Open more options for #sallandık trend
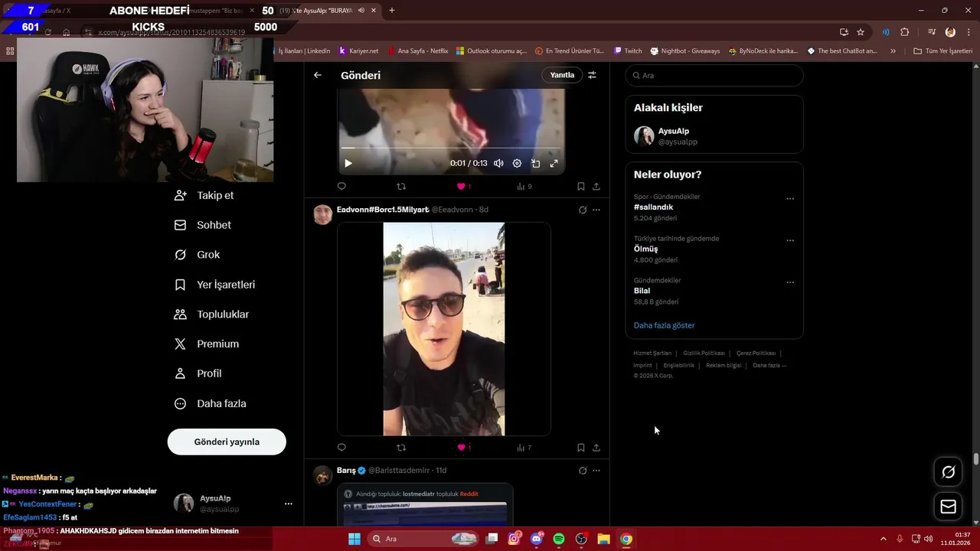980x551 pixels. coord(790,199)
